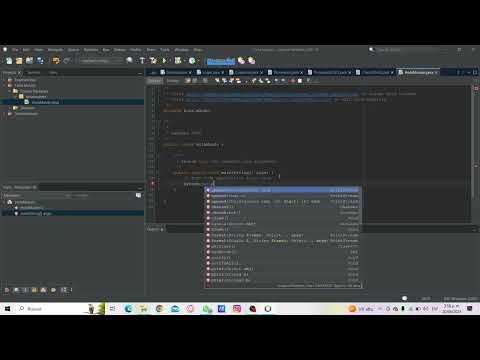The image size is (480, 360).
Task: Click the Windows Start button
Action: [7, 309]
